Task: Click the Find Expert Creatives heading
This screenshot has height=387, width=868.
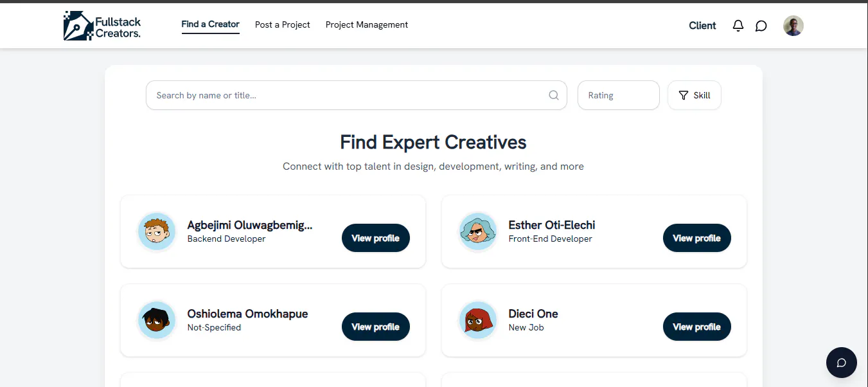Action: 433,142
